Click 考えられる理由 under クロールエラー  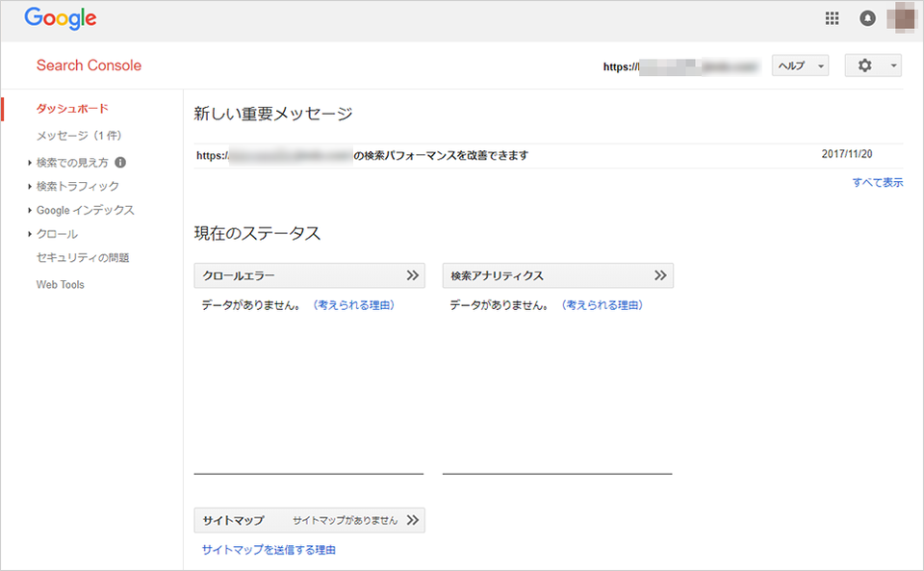(353, 305)
